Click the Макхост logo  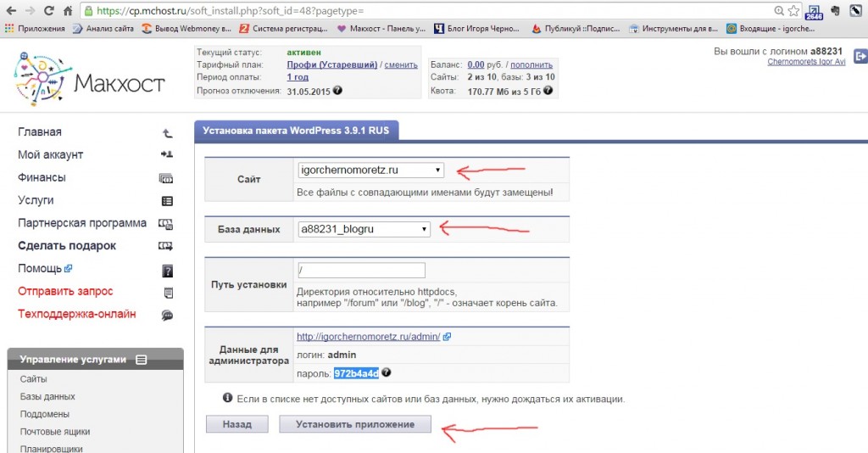(x=89, y=79)
